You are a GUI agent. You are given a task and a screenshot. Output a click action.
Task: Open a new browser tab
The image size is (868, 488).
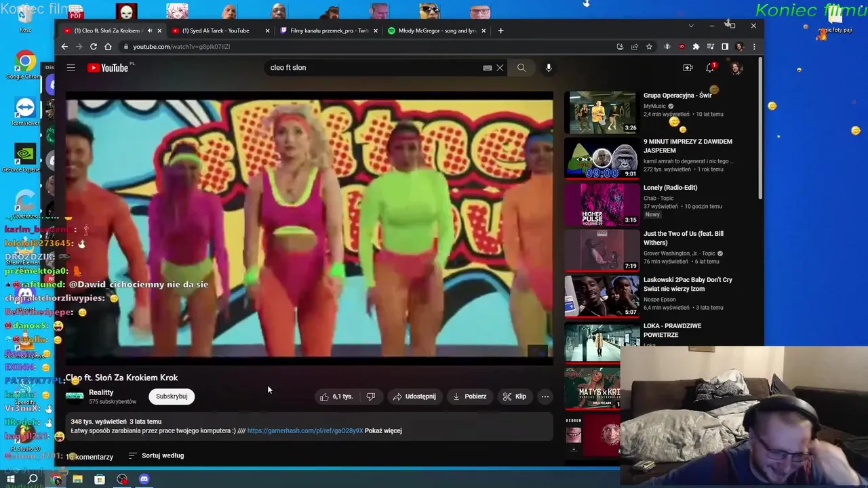(500, 30)
